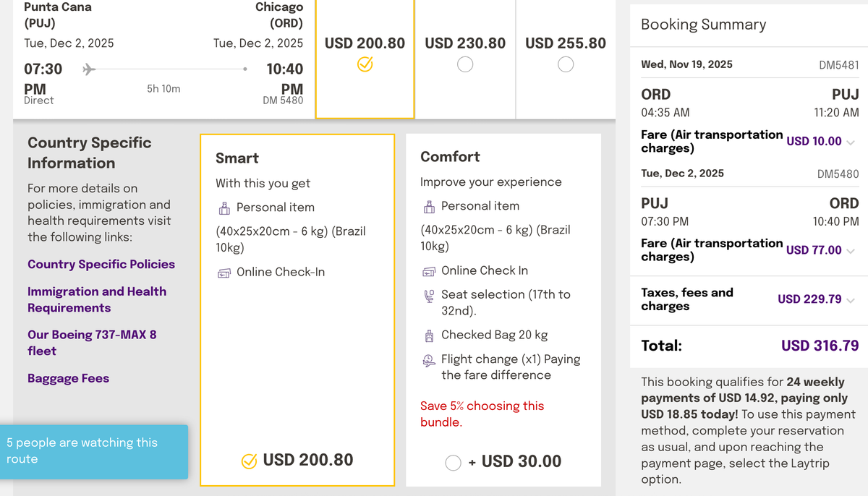
Task: Expand the USD 77.00 fare breakdown
Action: [x=850, y=251]
